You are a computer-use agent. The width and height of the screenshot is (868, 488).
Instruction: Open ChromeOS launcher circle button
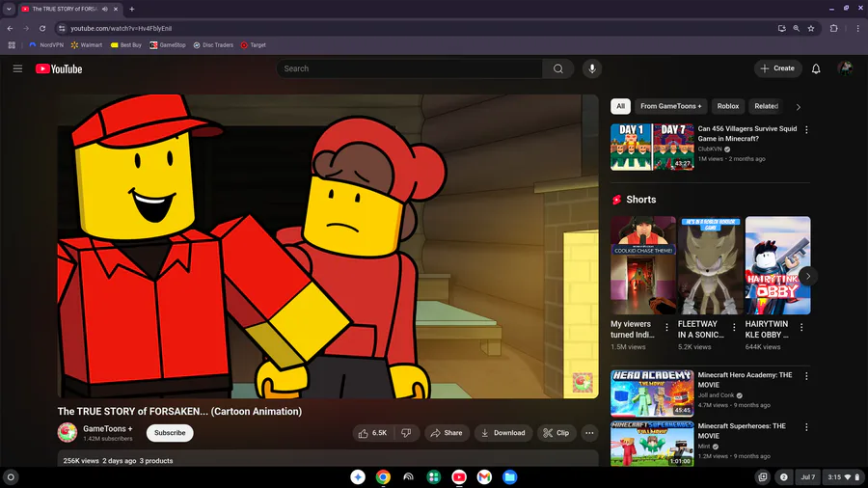click(11, 477)
